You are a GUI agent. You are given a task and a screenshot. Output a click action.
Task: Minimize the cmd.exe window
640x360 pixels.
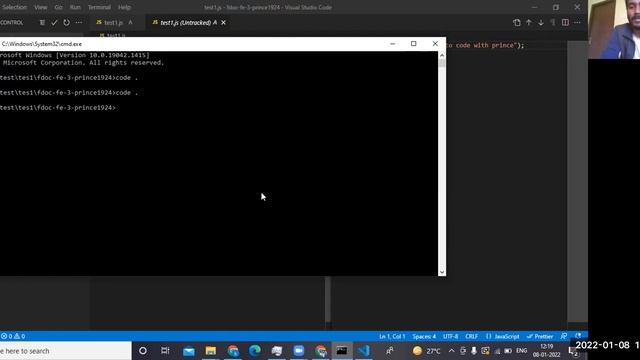392,44
